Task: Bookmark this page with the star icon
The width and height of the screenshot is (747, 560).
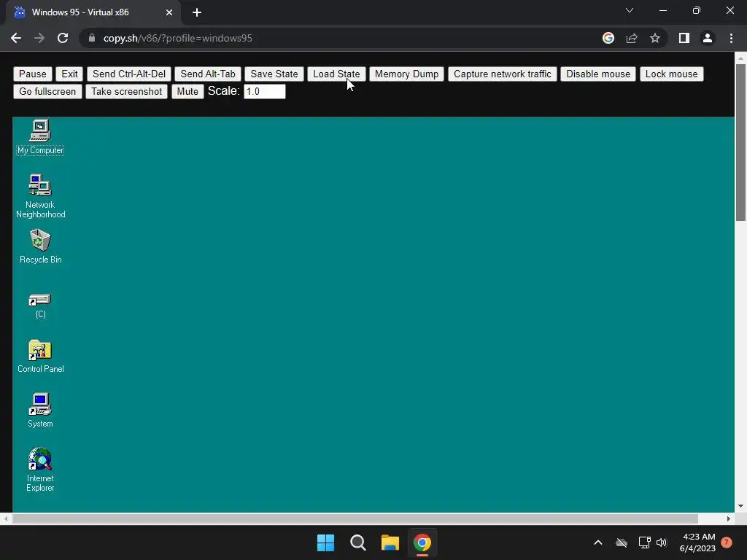Action: 655,38
